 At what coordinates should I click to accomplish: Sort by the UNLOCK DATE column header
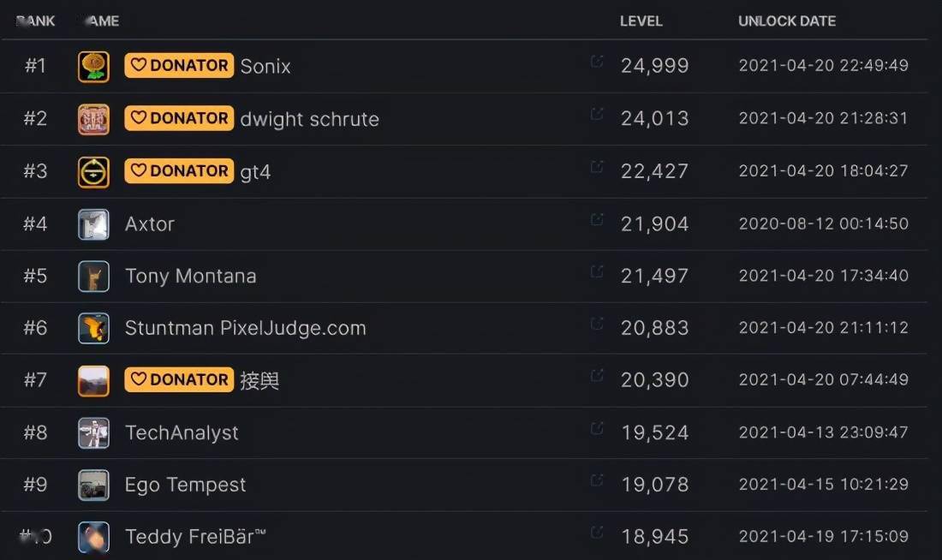[x=787, y=21]
